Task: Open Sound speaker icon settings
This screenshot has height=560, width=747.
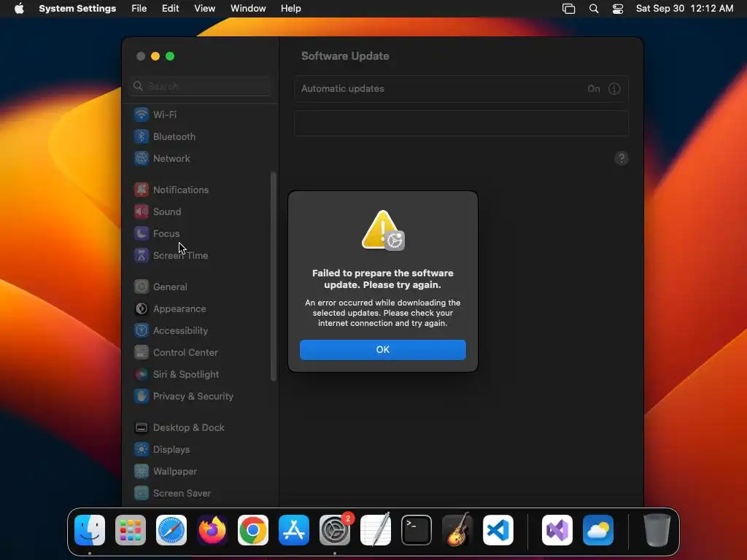Action: (x=141, y=212)
